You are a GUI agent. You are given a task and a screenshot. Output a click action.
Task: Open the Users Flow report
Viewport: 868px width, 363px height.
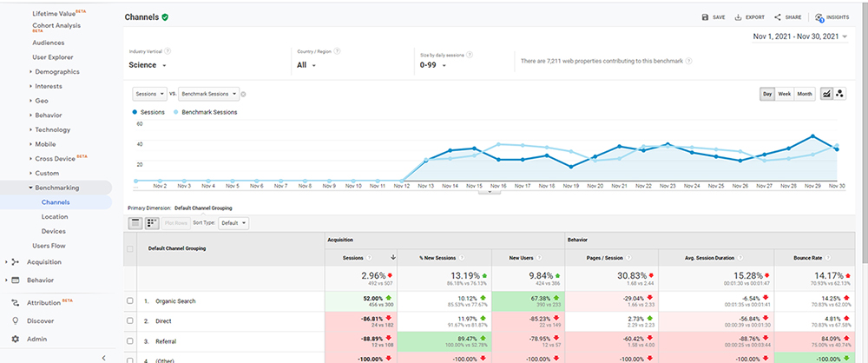(x=49, y=246)
